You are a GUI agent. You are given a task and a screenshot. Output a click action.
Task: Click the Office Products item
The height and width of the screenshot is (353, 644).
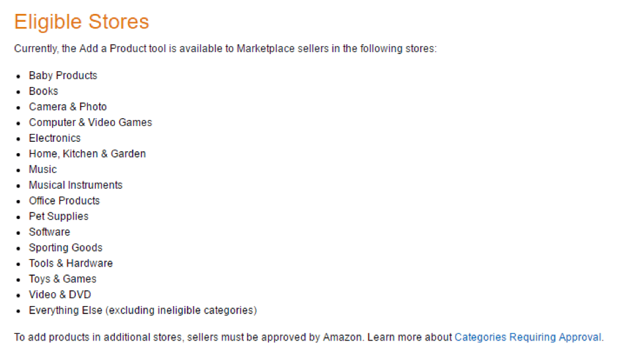[64, 201]
